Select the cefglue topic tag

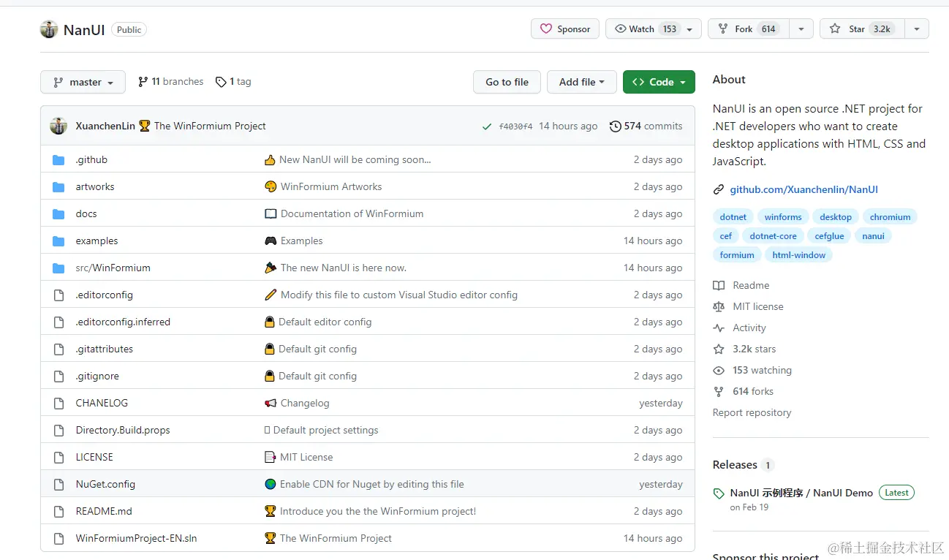point(829,236)
